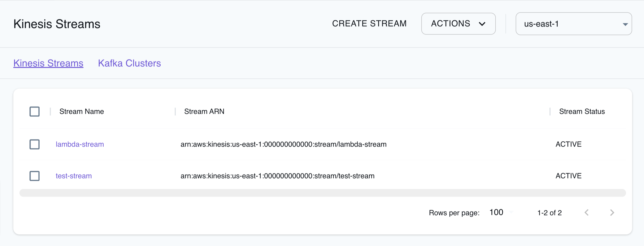
Task: Click the CREATE STREAM button
Action: click(369, 23)
